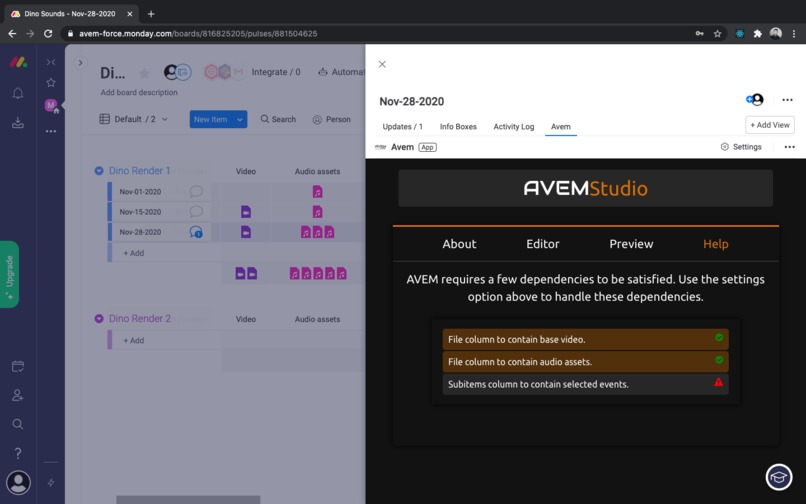Add item in Dino Render 1 group
Screen dimensions: 806x504
(134, 253)
